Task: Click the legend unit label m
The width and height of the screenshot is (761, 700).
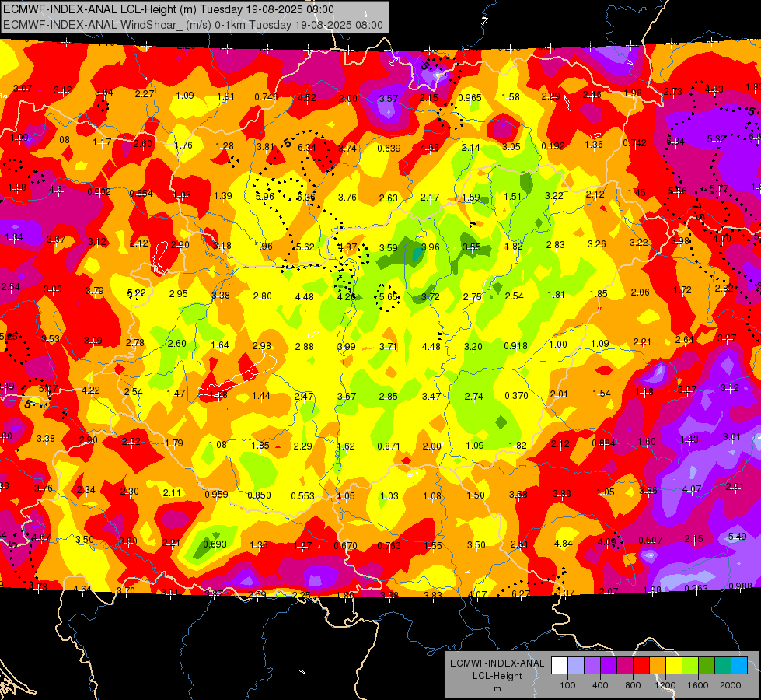Action: 497,688
